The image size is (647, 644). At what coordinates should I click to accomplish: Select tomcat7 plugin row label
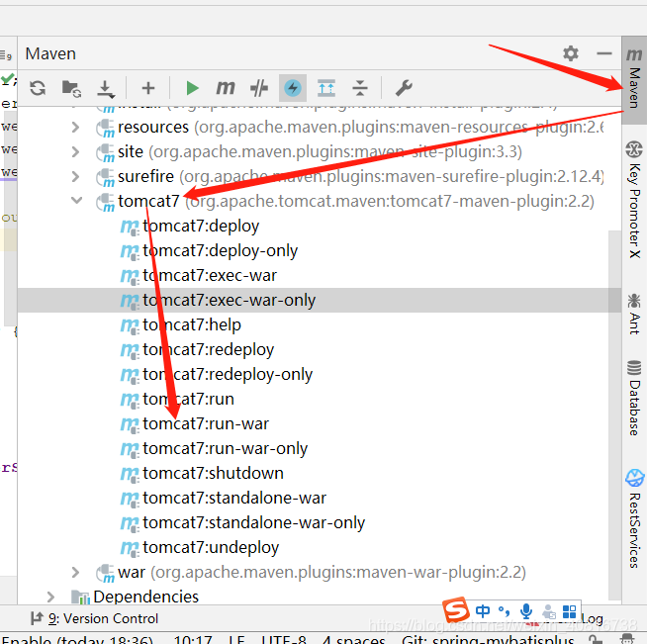pos(148,202)
